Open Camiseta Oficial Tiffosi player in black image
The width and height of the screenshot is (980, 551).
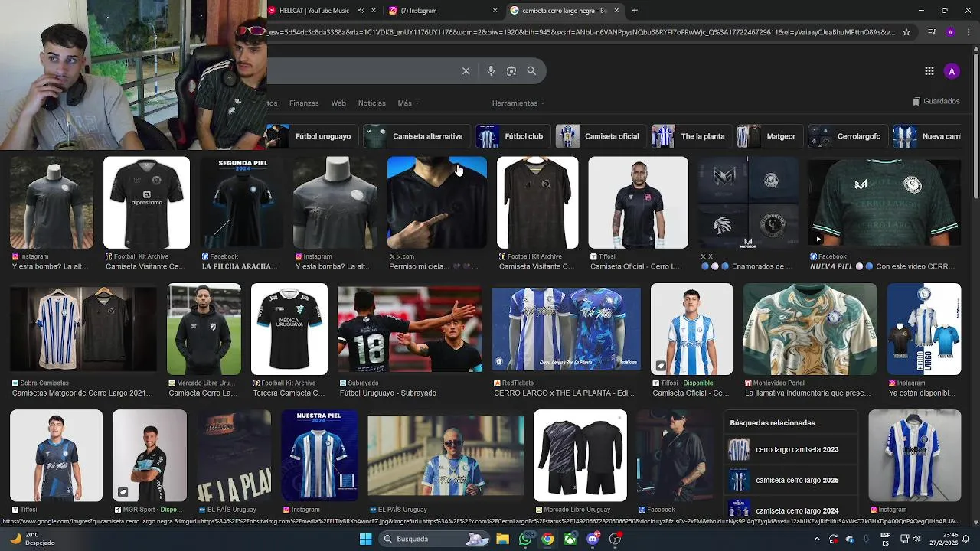[638, 203]
